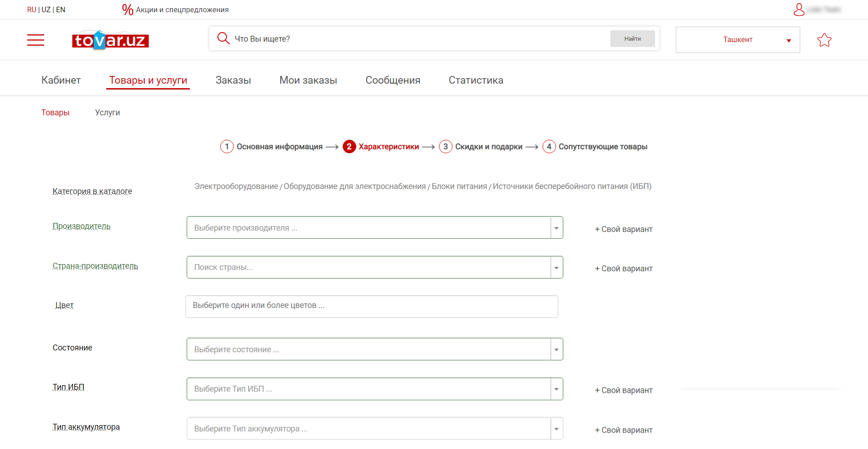Viewport: 868px width, 449px height.
Task: Open the Ташкент city dropdown
Action: [x=738, y=40]
